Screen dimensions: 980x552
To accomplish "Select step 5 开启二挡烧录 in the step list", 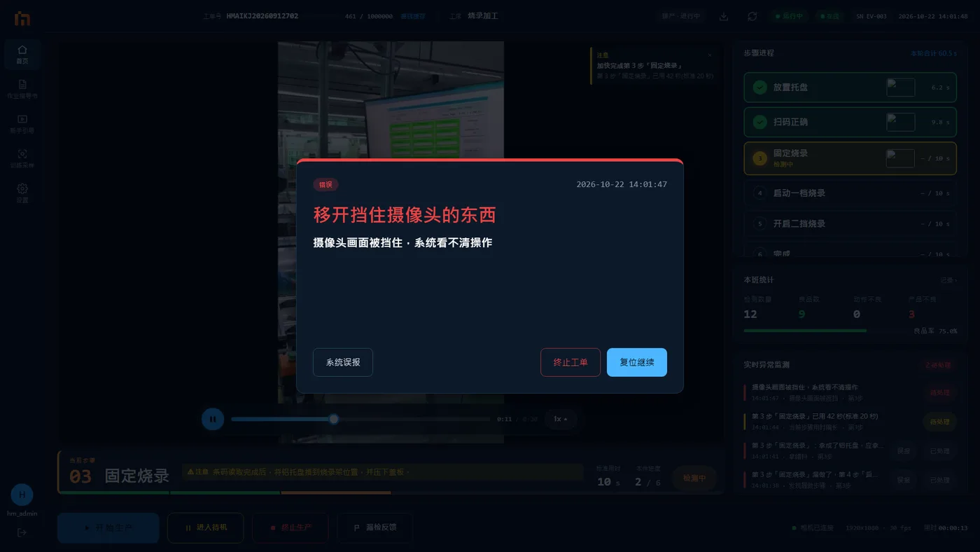I will point(850,223).
